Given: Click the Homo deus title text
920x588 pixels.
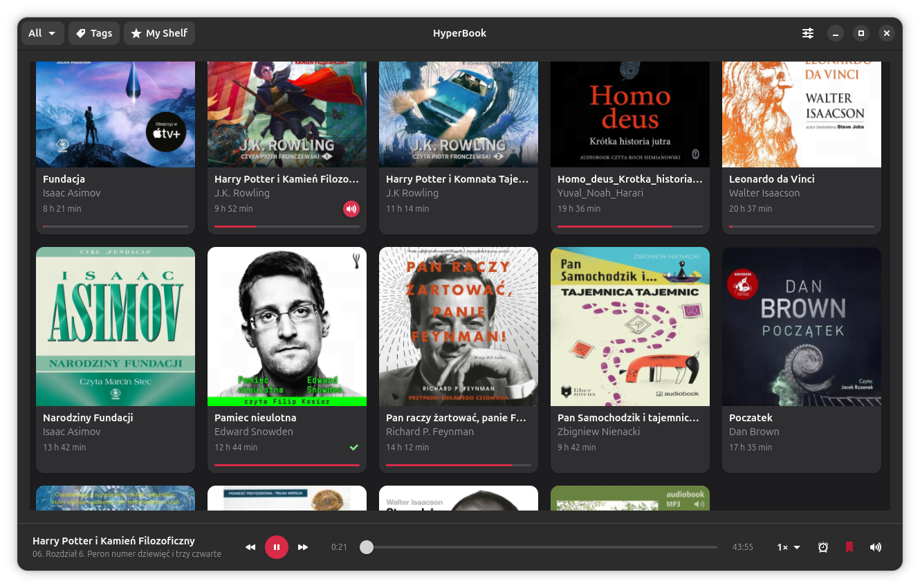Looking at the screenshot, I should pos(629,179).
